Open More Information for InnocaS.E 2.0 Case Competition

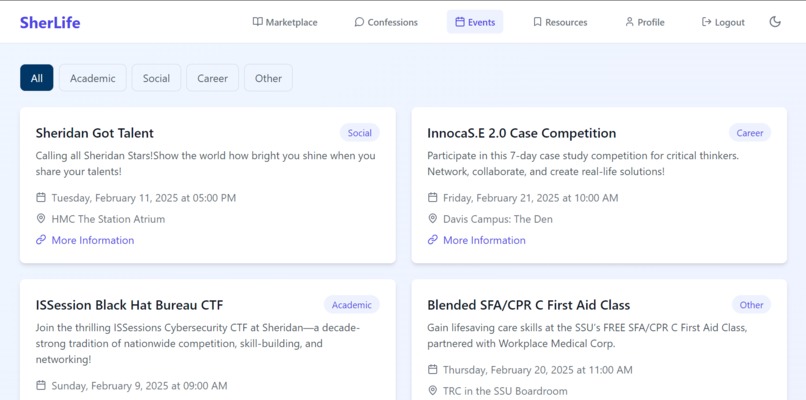point(484,240)
